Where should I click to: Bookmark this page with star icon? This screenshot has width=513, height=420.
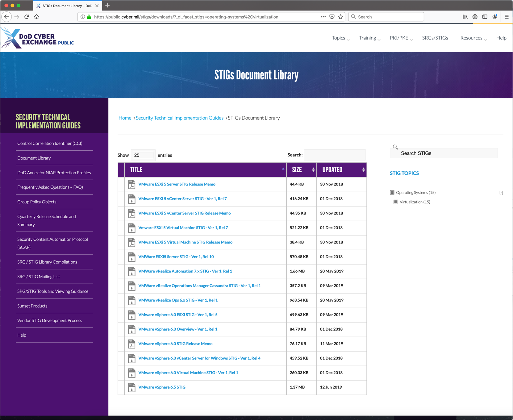pyautogui.click(x=340, y=17)
